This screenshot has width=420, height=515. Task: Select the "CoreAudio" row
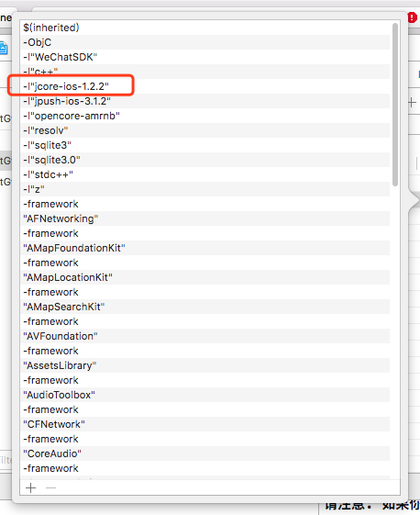tap(205, 453)
